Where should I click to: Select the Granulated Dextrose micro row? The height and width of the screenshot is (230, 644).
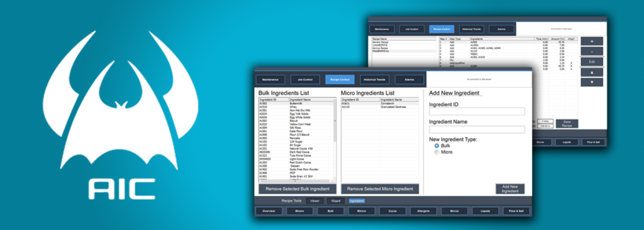point(380,107)
